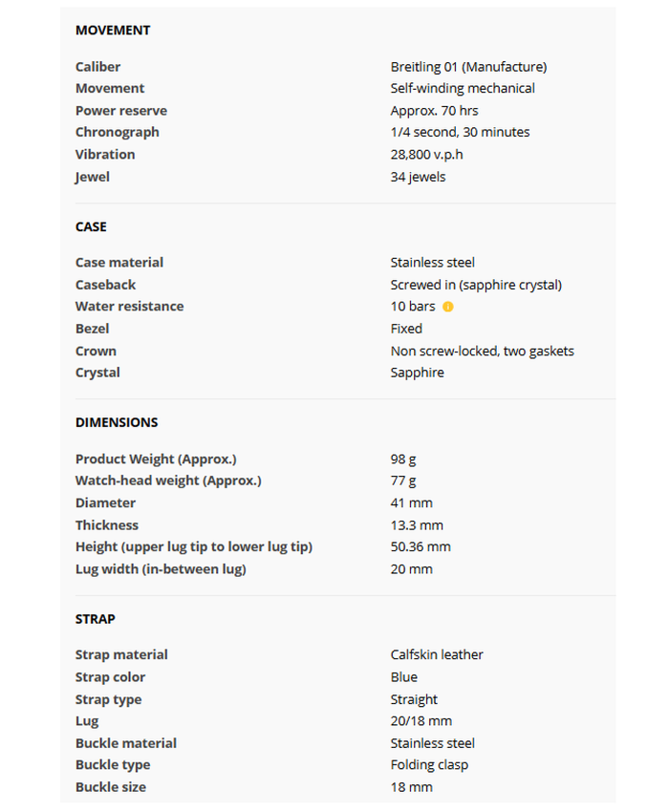Click the Non screw-locked, two gaskets value

click(482, 351)
